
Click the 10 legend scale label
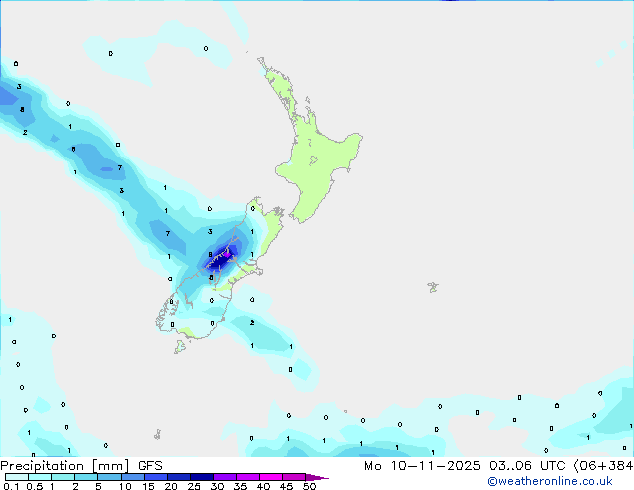[x=125, y=486]
